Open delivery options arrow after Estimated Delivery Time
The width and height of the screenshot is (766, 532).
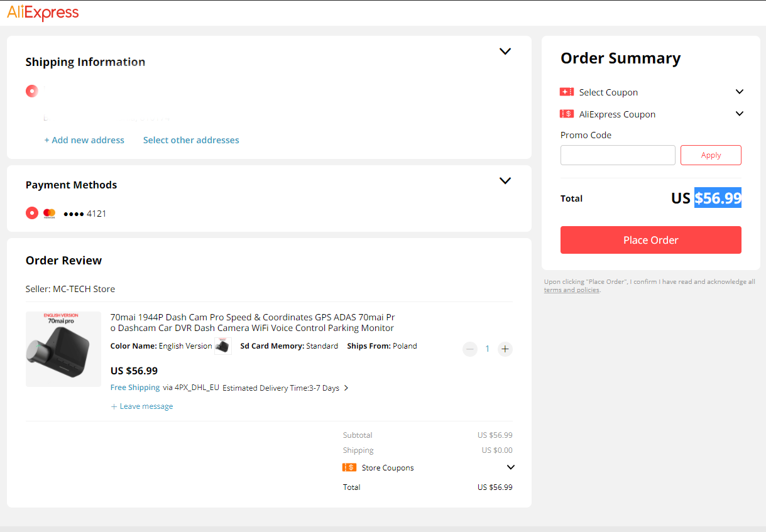346,388
